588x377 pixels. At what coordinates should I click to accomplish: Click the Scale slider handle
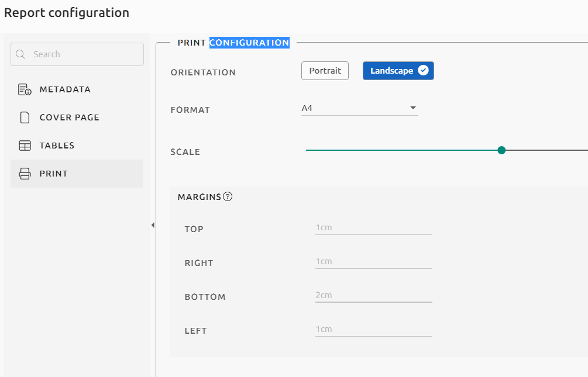click(501, 150)
